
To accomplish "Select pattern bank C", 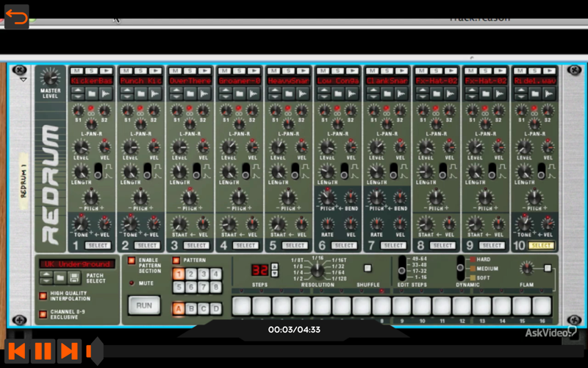I will point(204,308).
